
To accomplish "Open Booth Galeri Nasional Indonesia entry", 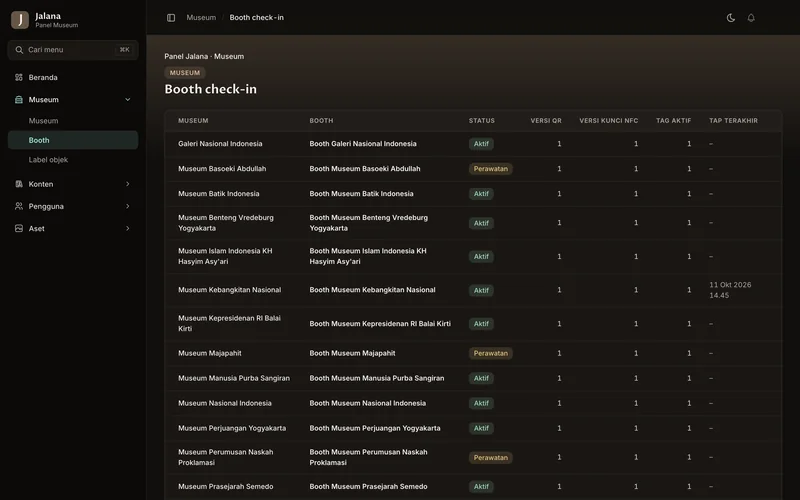I will [x=363, y=144].
